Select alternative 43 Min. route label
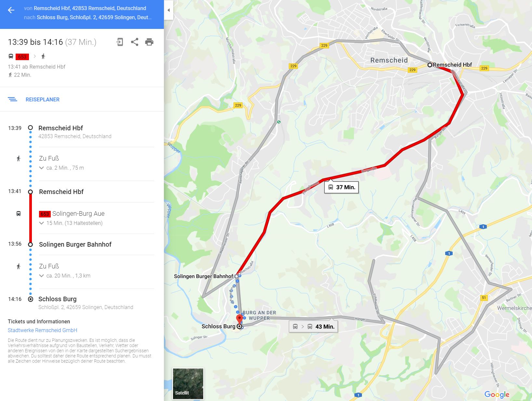 click(x=313, y=327)
